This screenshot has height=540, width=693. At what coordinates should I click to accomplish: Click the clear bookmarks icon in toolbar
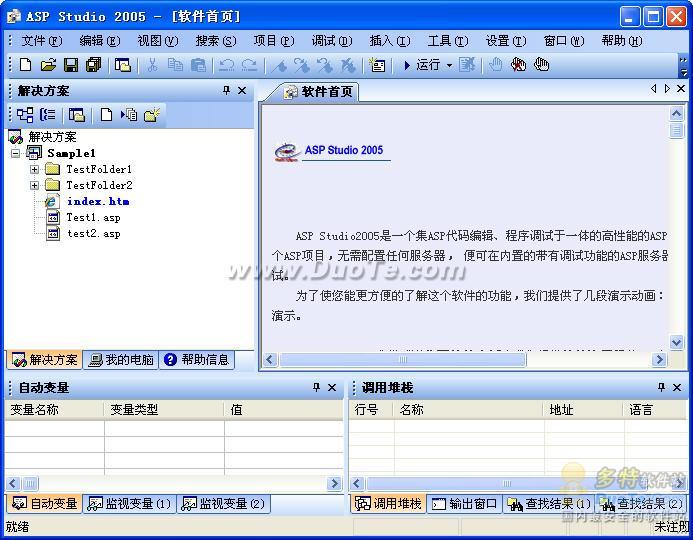click(348, 65)
